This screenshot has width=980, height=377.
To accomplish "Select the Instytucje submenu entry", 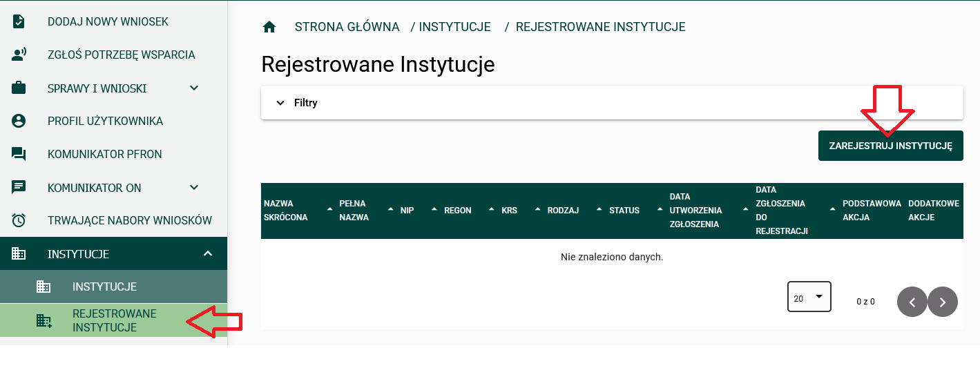I will [x=113, y=287].
